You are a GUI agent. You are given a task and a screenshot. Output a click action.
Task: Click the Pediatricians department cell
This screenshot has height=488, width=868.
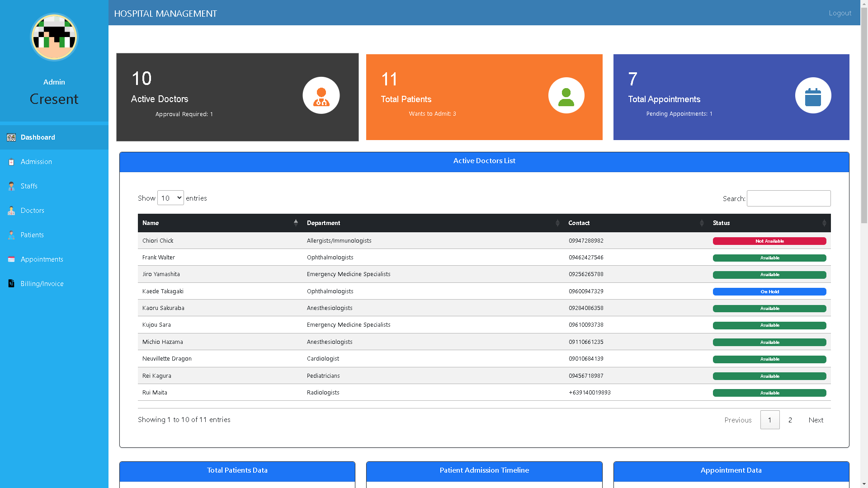tap(433, 375)
